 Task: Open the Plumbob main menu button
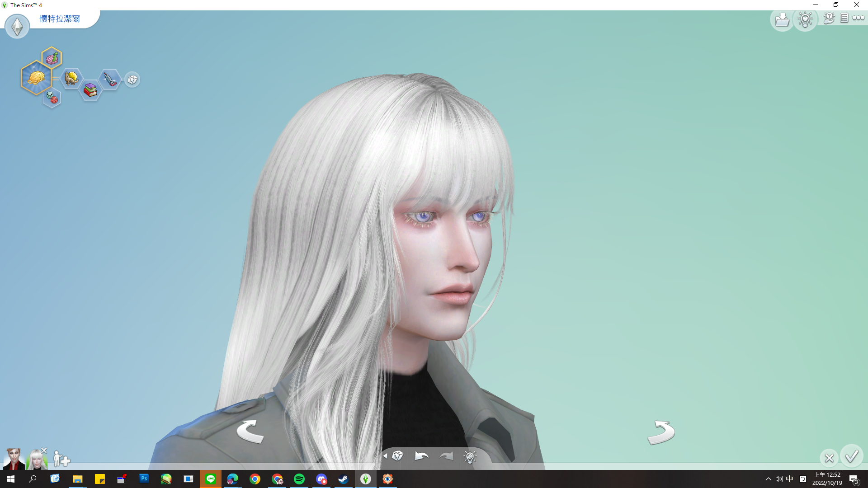click(17, 27)
